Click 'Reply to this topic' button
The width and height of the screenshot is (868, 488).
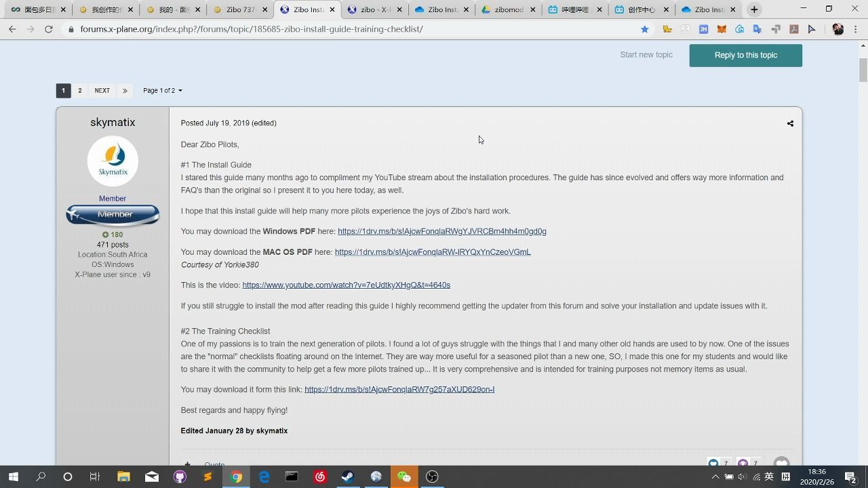[746, 56]
